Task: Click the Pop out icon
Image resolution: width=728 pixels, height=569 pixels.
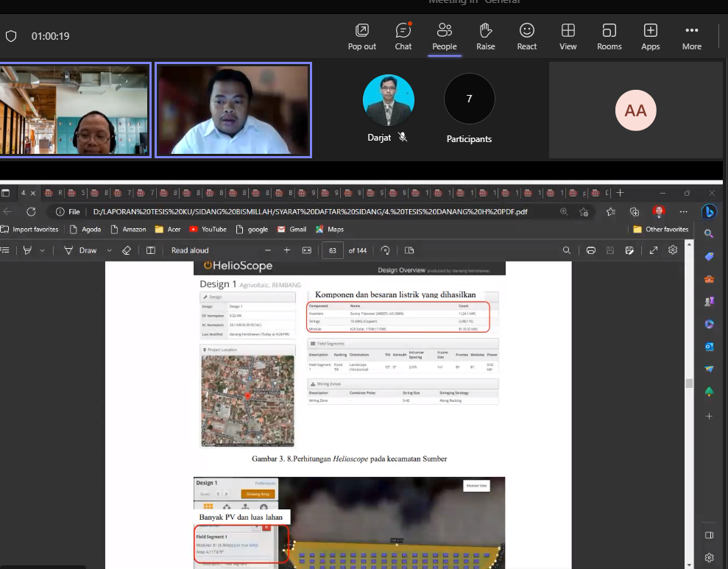Action: tap(361, 36)
